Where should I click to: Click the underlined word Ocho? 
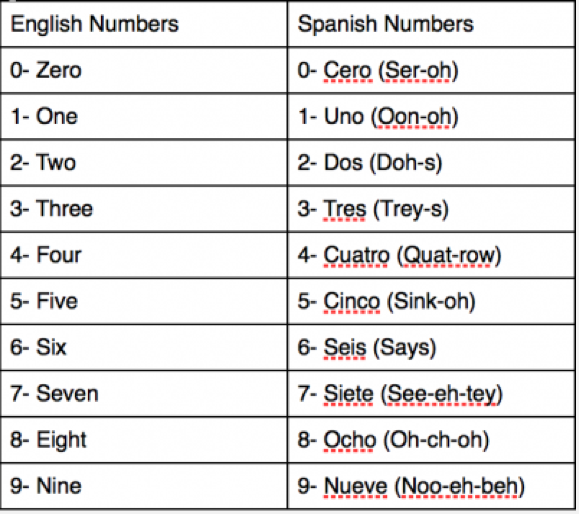tap(350, 440)
